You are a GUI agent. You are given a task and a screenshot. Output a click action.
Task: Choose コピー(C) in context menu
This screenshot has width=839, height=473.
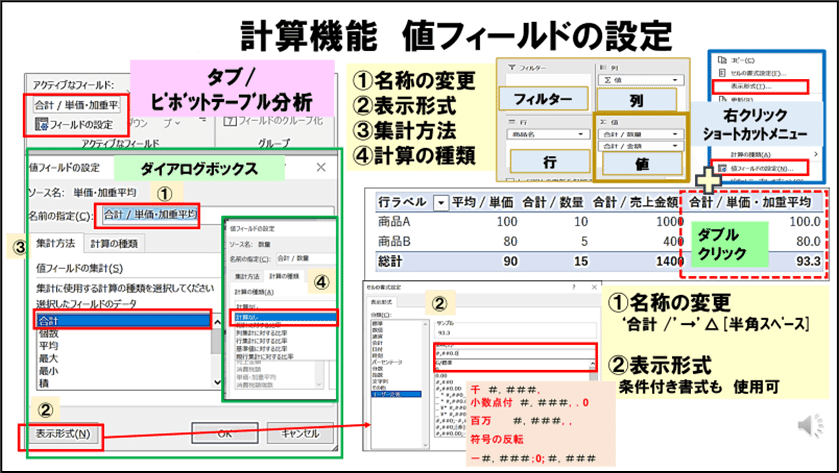(x=742, y=60)
